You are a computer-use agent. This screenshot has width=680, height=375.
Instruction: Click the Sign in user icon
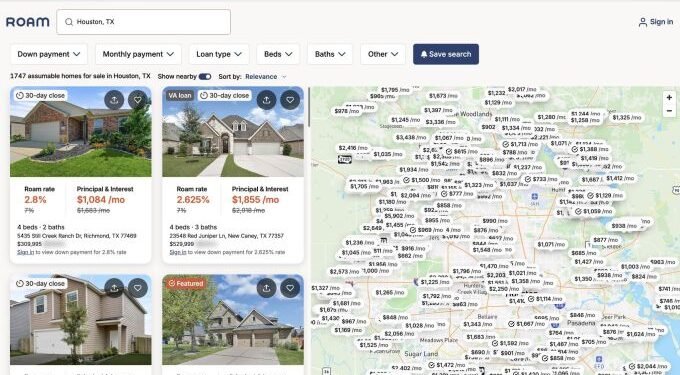642,22
